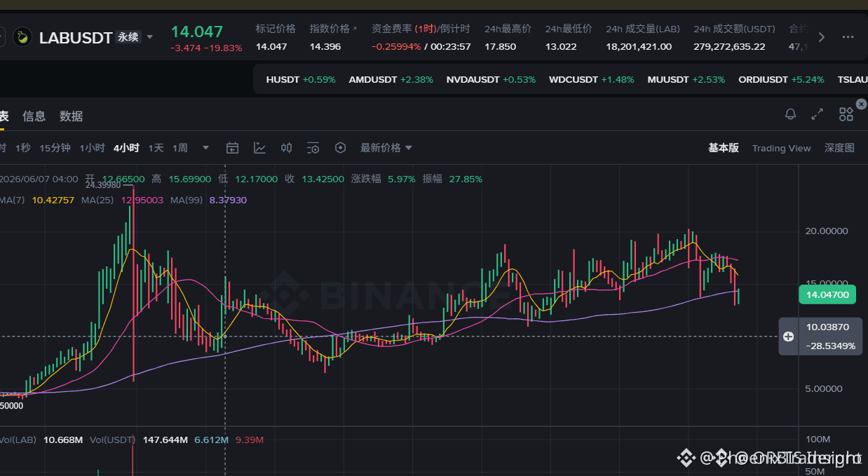This screenshot has width=868, height=476.
Task: Click the crosshair price label 10.03870
Action: 827,327
